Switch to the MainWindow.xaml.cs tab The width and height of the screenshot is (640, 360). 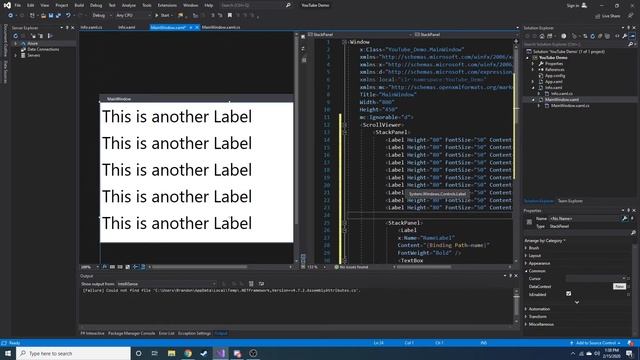(x=221, y=27)
